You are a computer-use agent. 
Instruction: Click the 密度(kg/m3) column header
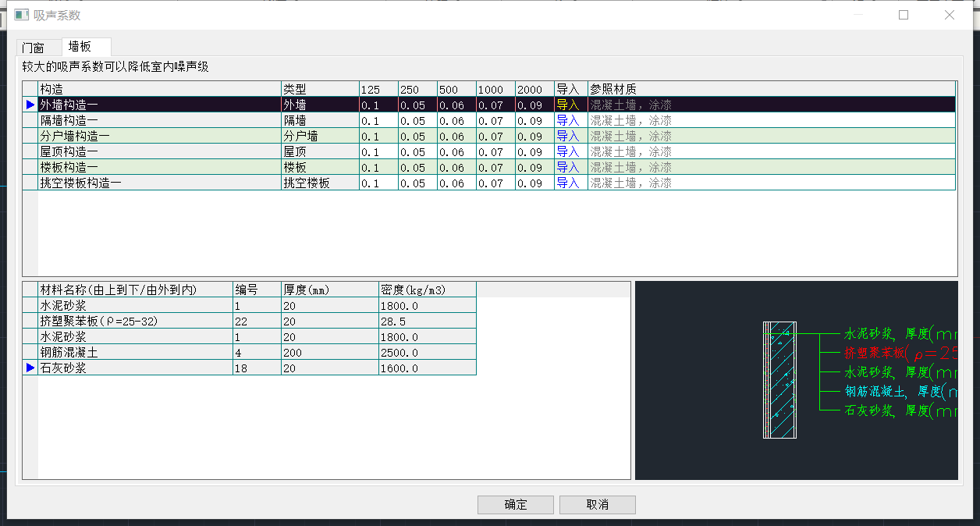(x=427, y=290)
